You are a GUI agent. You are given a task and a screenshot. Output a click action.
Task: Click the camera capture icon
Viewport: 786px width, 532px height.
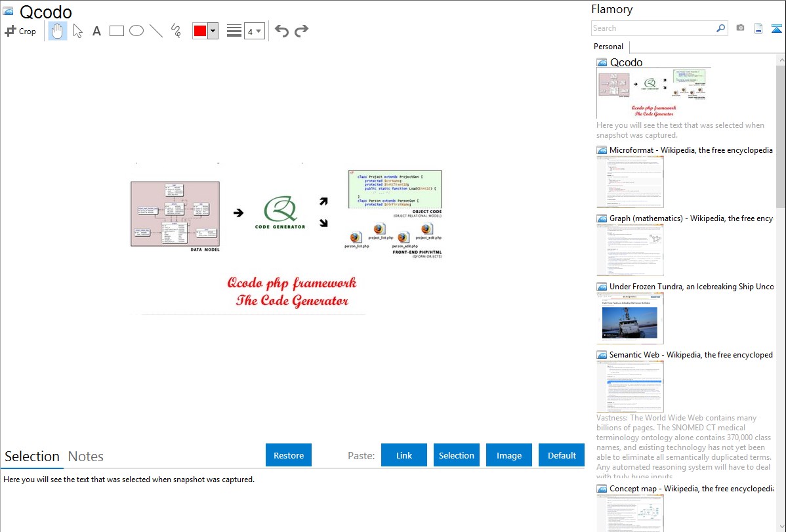pyautogui.click(x=740, y=28)
